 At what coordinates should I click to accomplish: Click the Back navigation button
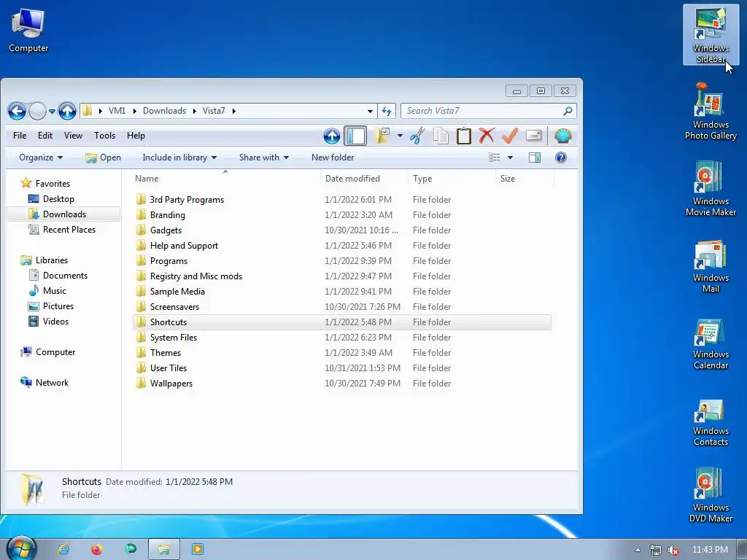click(17, 112)
